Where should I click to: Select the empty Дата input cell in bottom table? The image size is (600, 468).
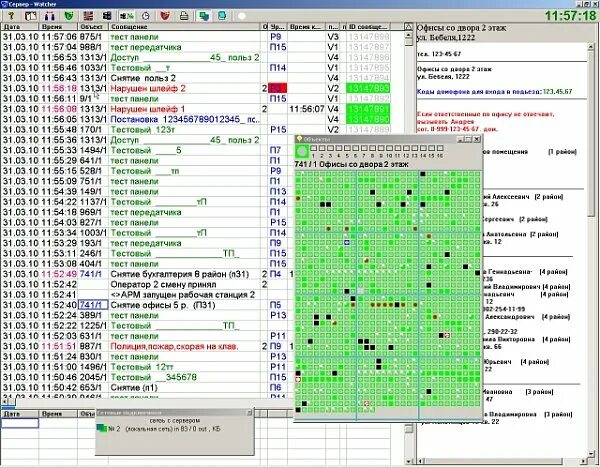click(20, 423)
